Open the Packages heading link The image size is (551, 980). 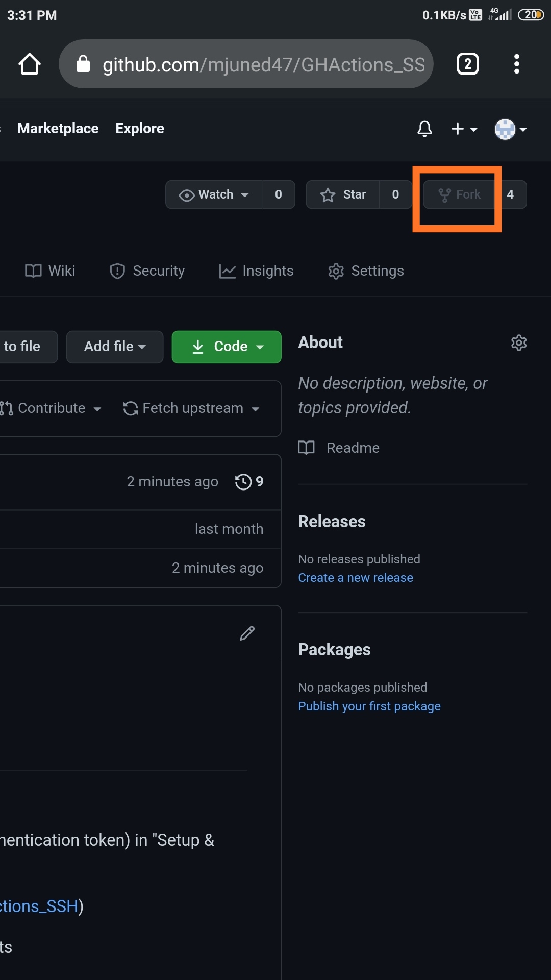click(x=334, y=650)
